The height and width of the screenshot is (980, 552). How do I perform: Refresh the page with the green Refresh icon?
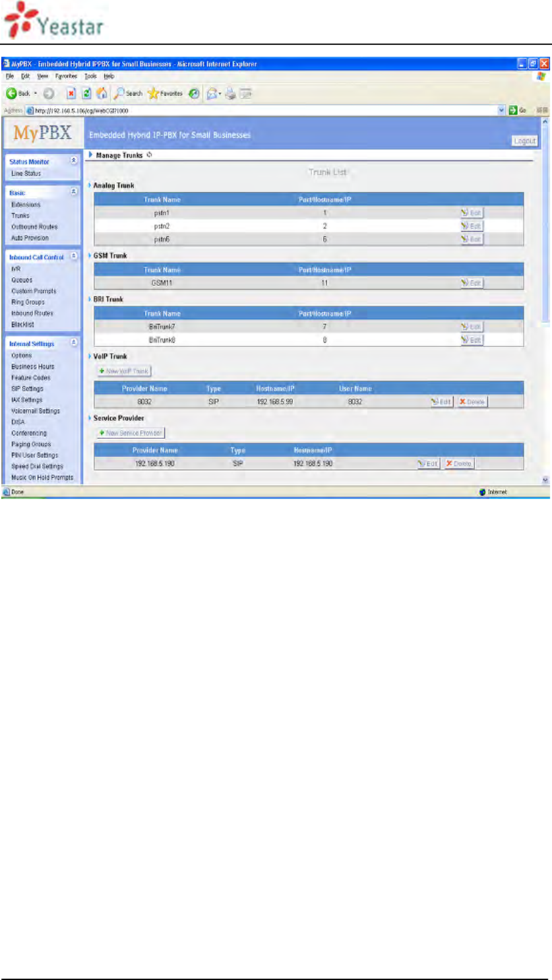[x=86, y=93]
